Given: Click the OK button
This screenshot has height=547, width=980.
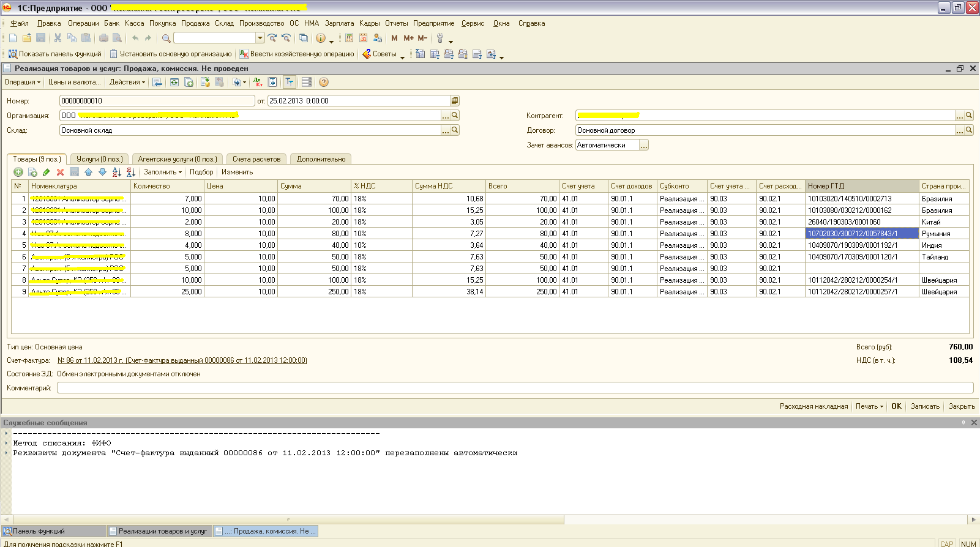Looking at the screenshot, I should [x=896, y=406].
